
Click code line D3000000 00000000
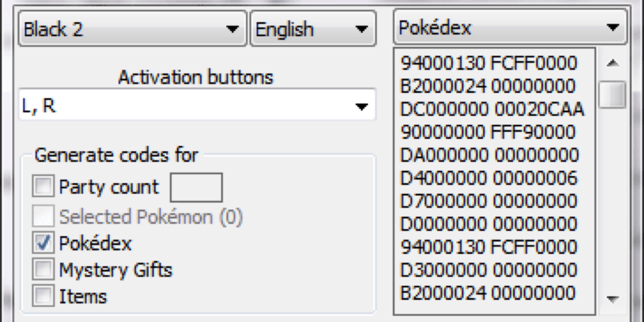coord(489,270)
